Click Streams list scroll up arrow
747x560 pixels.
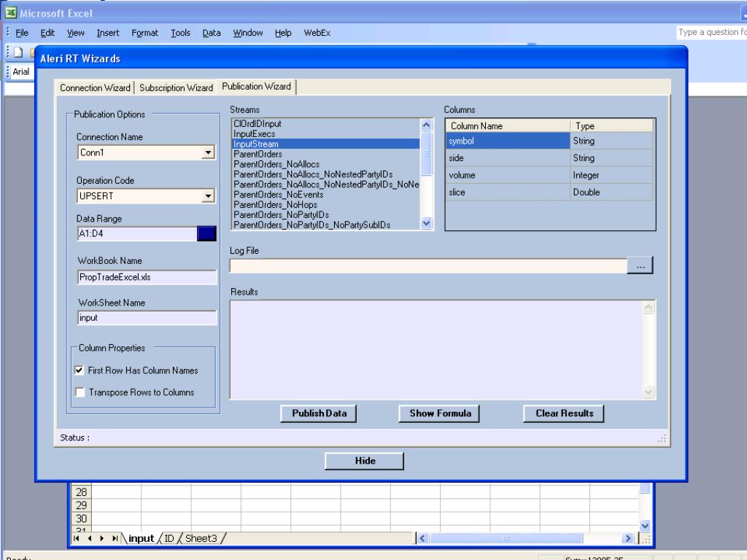click(426, 125)
